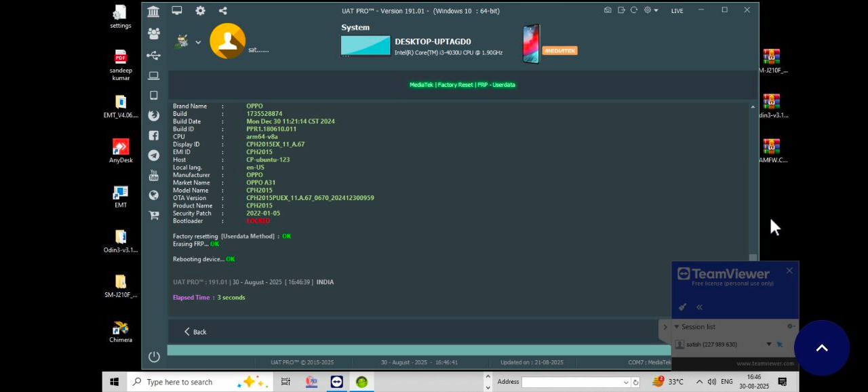The height and width of the screenshot is (392, 868).
Task: Click the bank building home icon
Action: [x=153, y=12]
